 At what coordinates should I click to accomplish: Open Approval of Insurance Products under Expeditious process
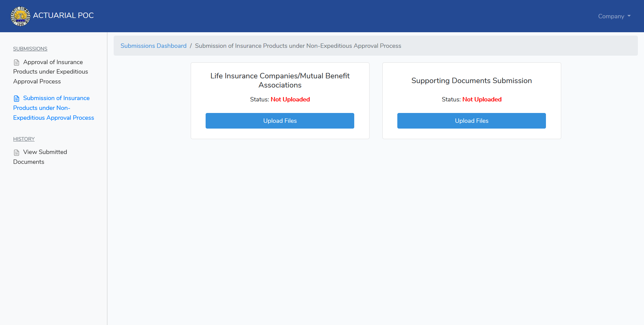tap(51, 72)
